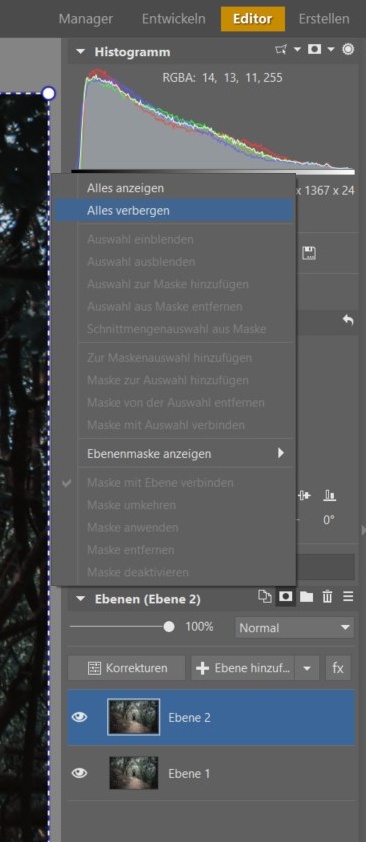Select the Ebene 1 thumbnail
This screenshot has height=842, width=366.
pyautogui.click(x=134, y=773)
